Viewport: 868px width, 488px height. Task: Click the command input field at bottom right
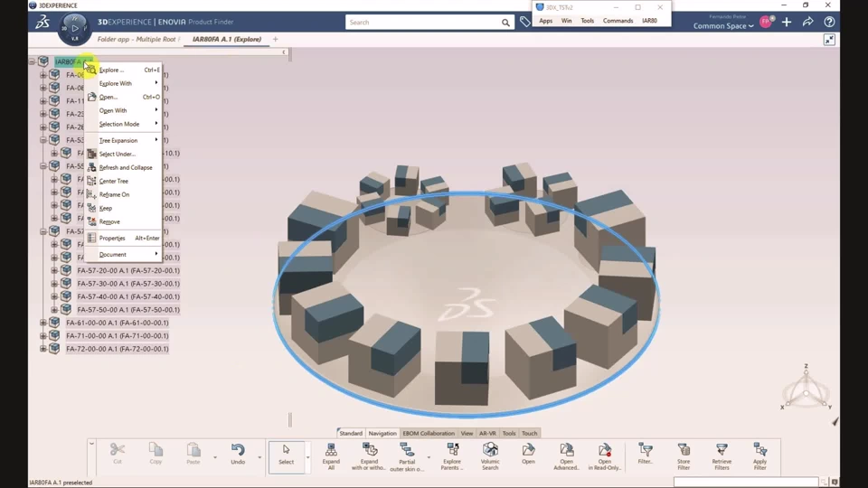pyautogui.click(x=746, y=482)
